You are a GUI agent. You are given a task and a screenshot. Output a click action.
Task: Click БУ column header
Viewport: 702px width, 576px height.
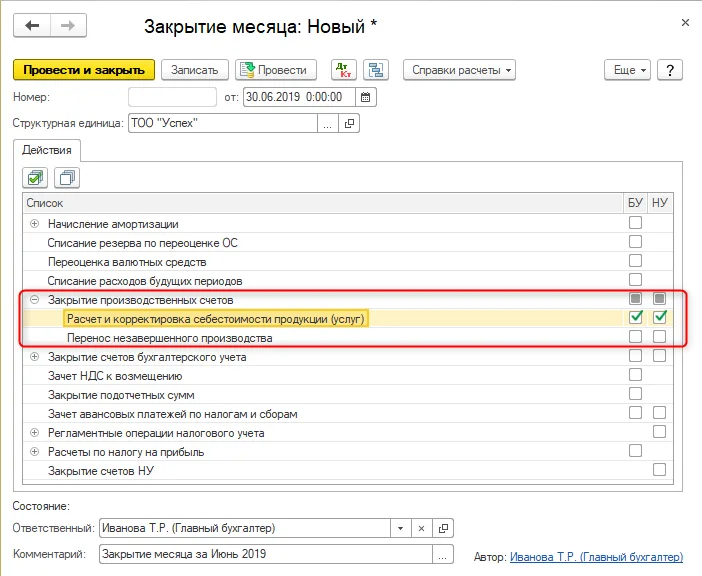pyautogui.click(x=635, y=203)
